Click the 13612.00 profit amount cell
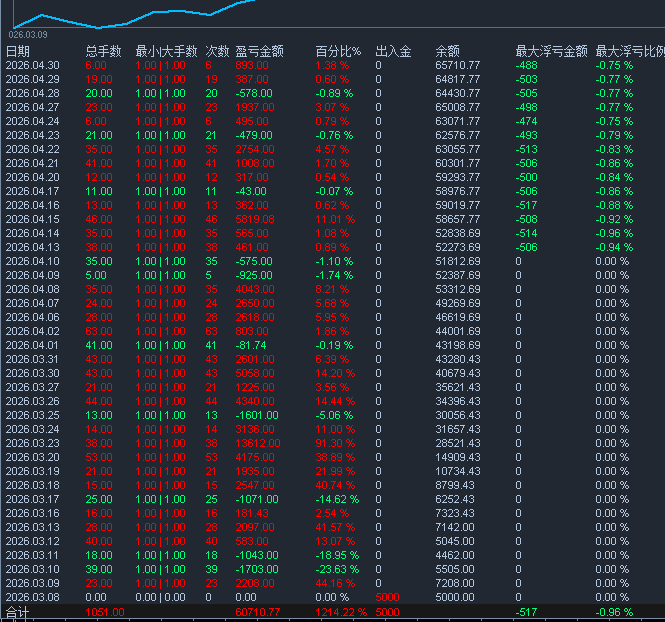 pyautogui.click(x=257, y=443)
